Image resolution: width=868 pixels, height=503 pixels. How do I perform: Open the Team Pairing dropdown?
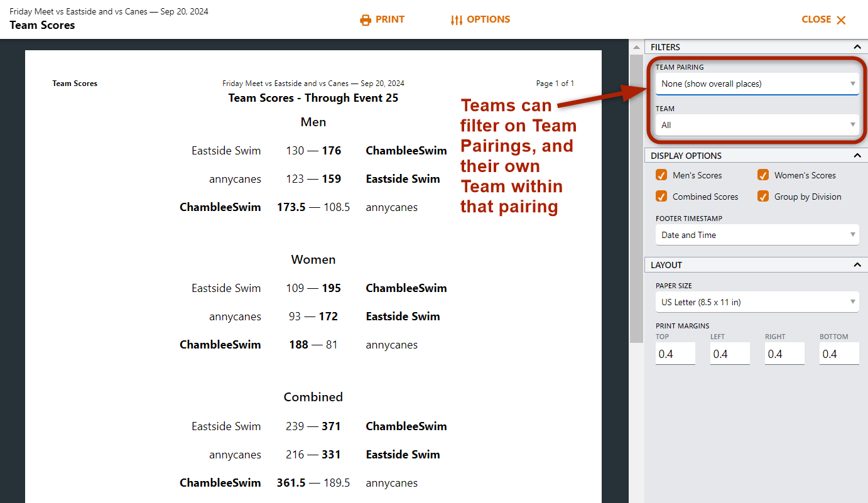point(757,84)
